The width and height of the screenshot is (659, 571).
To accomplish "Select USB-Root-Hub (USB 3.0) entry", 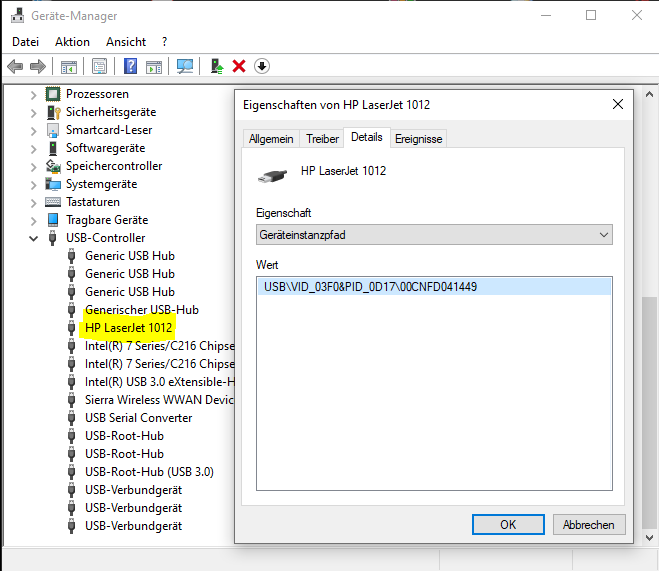I will [149, 472].
